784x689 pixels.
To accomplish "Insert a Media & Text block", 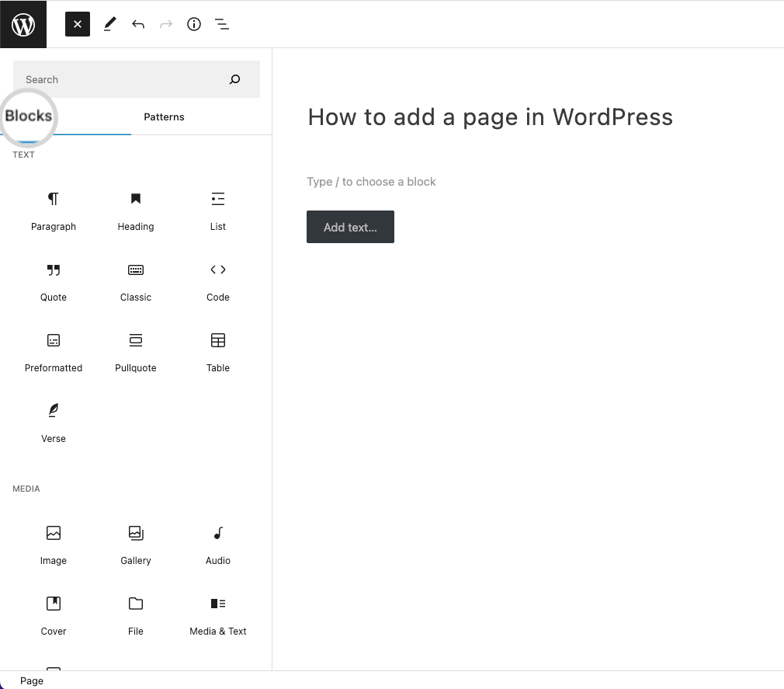I will point(218,616).
